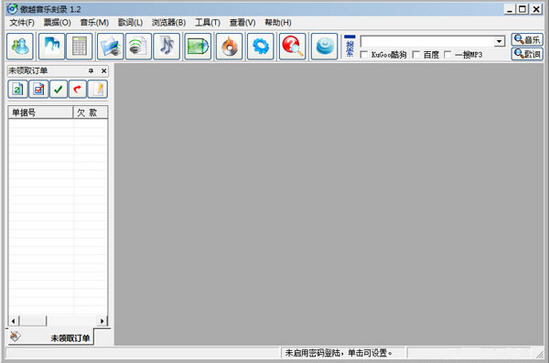549x363 pixels.
Task: Close the 未领取订单 side panel
Action: (104, 71)
